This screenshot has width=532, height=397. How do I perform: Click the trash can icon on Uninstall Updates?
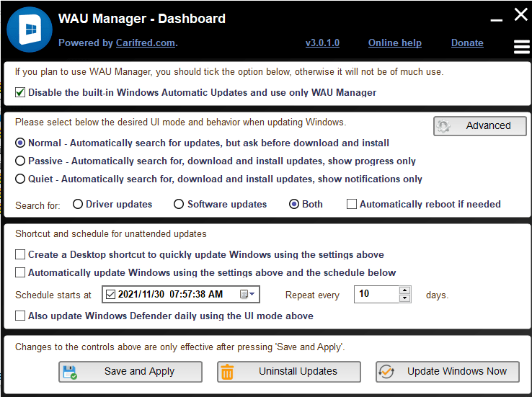(227, 372)
